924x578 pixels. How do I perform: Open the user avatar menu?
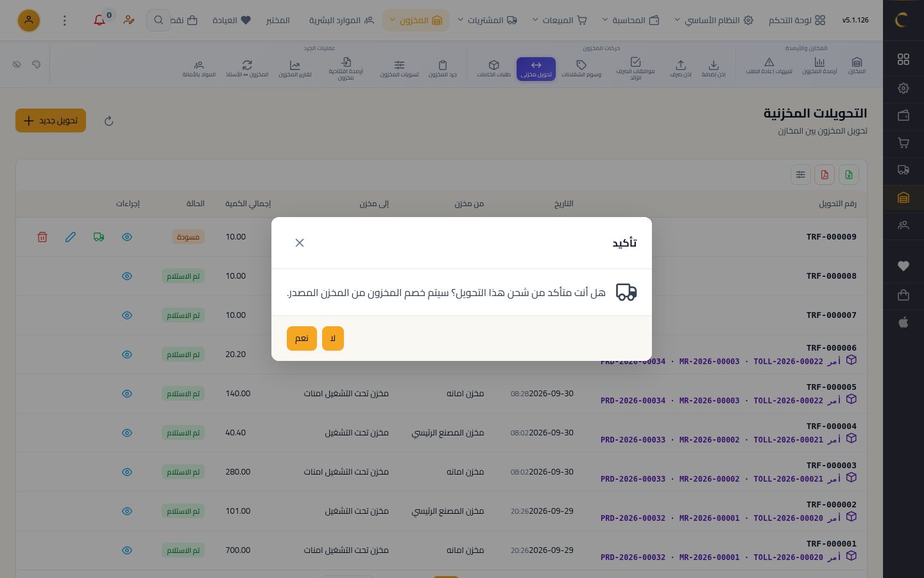pyautogui.click(x=29, y=21)
